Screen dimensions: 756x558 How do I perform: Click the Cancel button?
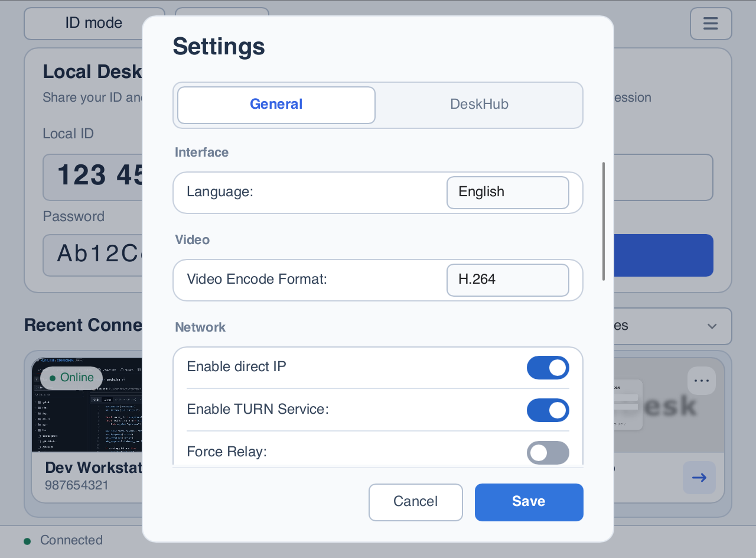click(x=416, y=502)
